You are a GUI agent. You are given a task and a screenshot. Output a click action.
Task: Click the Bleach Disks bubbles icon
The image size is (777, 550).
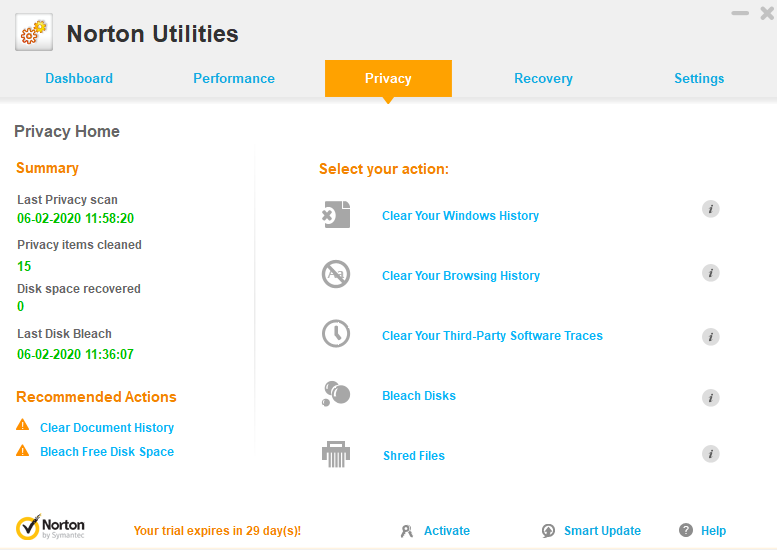[x=336, y=394]
